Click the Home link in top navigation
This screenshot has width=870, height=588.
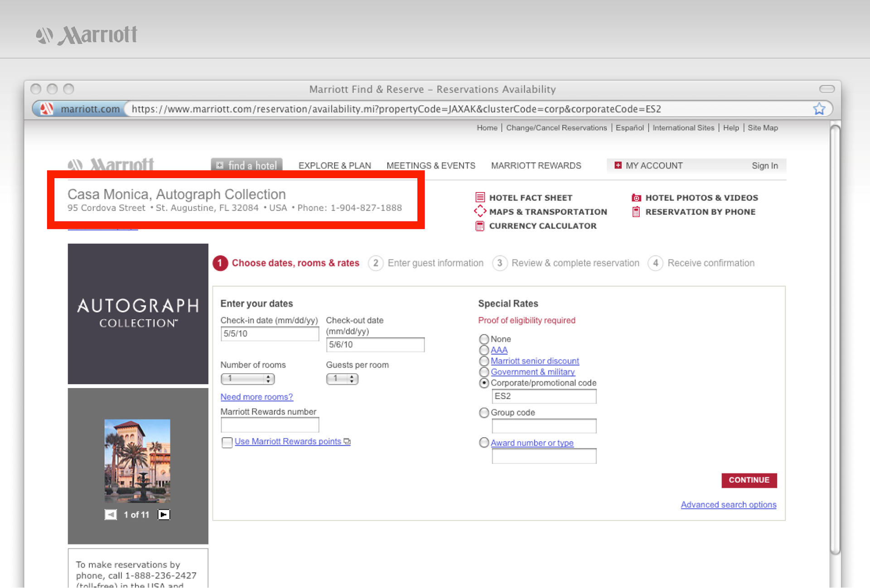coord(487,128)
